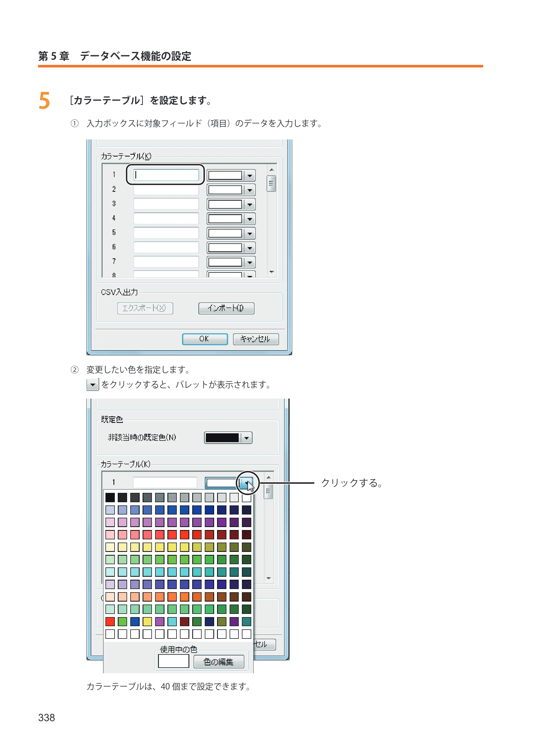This screenshot has width=534, height=756.
Task: Select the pale lilac swatch starting the purple row
Action: coord(110,584)
